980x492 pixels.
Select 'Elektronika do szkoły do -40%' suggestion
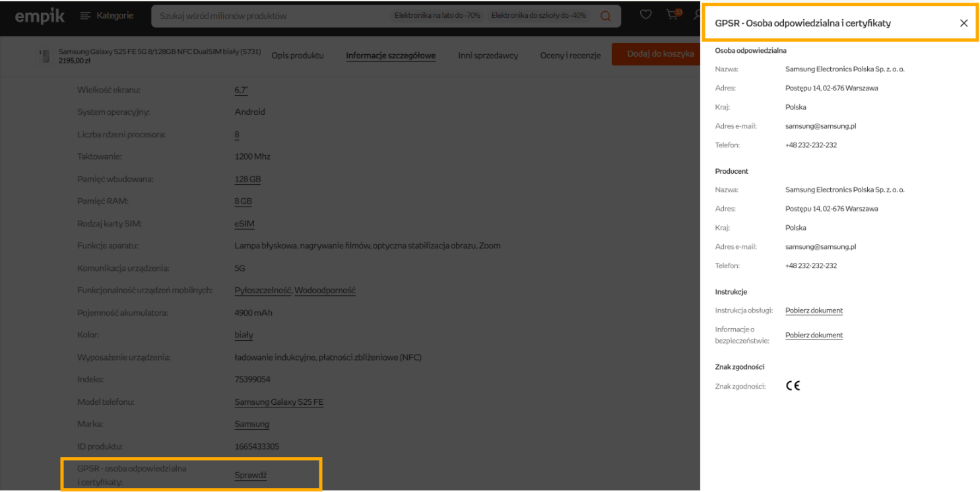[539, 15]
